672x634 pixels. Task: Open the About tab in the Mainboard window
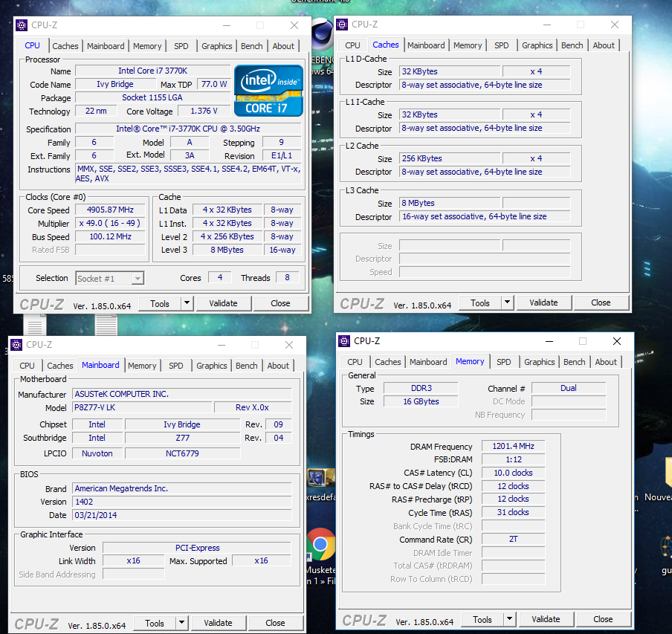pos(278,366)
